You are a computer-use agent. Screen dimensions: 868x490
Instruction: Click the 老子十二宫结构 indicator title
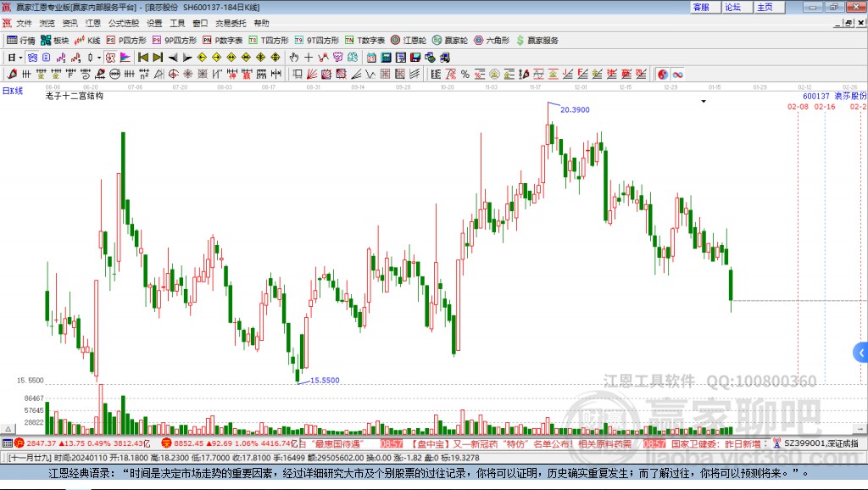click(x=75, y=96)
